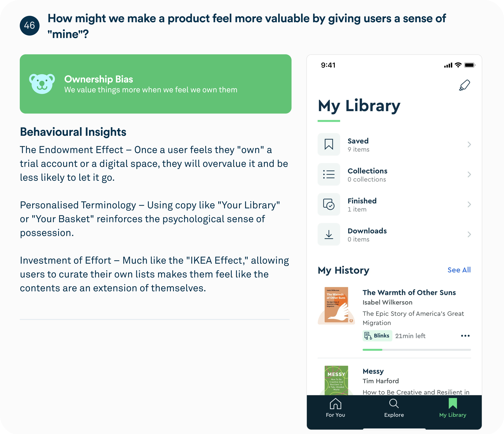Click the koala bear icon

point(42,84)
